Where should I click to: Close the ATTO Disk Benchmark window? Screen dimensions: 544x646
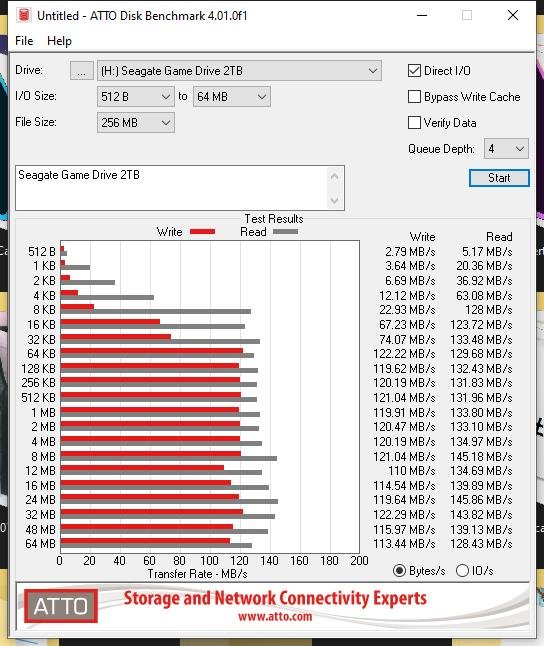513,15
